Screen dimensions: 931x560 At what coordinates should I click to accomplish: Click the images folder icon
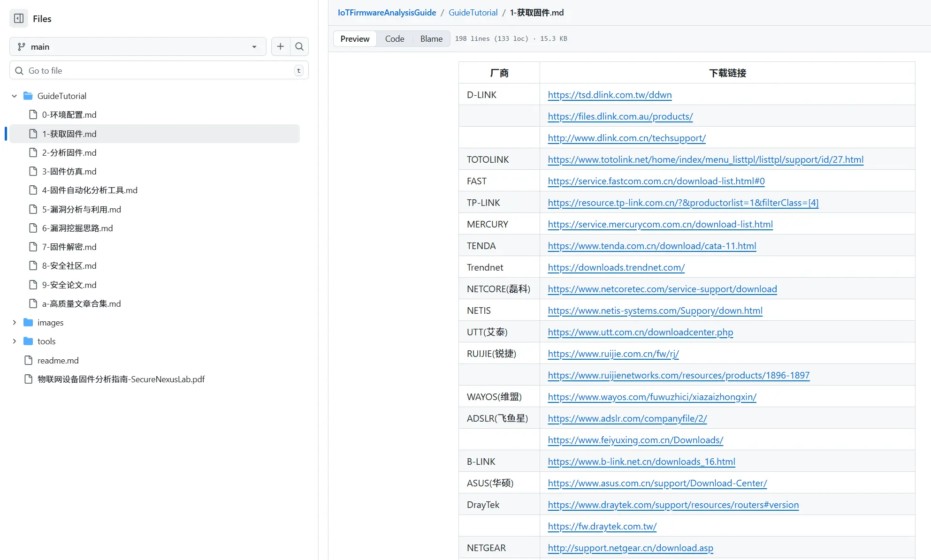click(28, 323)
